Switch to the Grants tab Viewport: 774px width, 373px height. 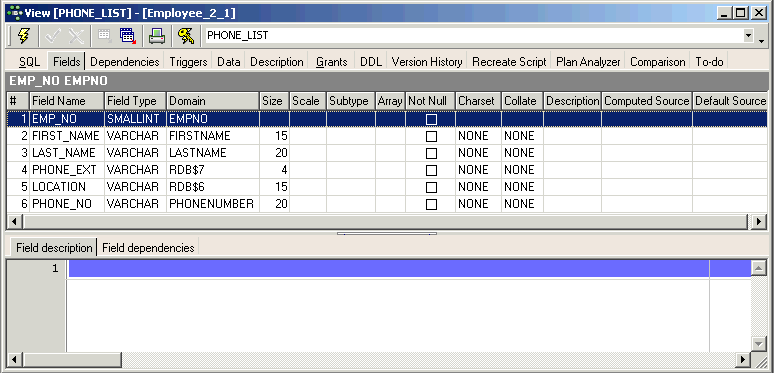tap(332, 62)
